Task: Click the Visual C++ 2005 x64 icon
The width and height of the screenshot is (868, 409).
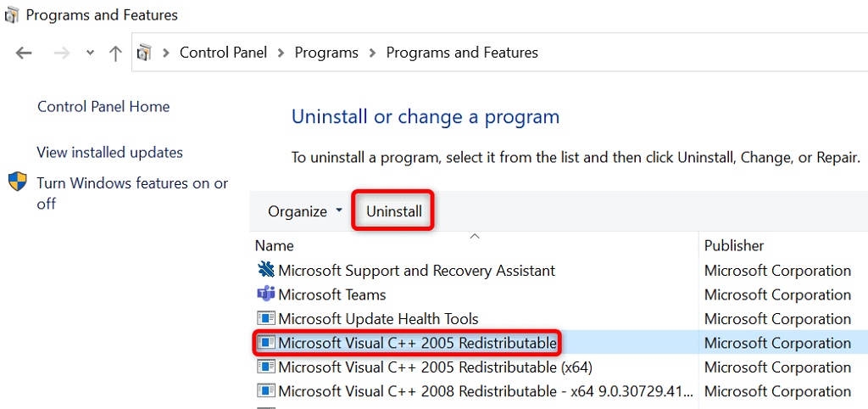Action: (x=266, y=367)
